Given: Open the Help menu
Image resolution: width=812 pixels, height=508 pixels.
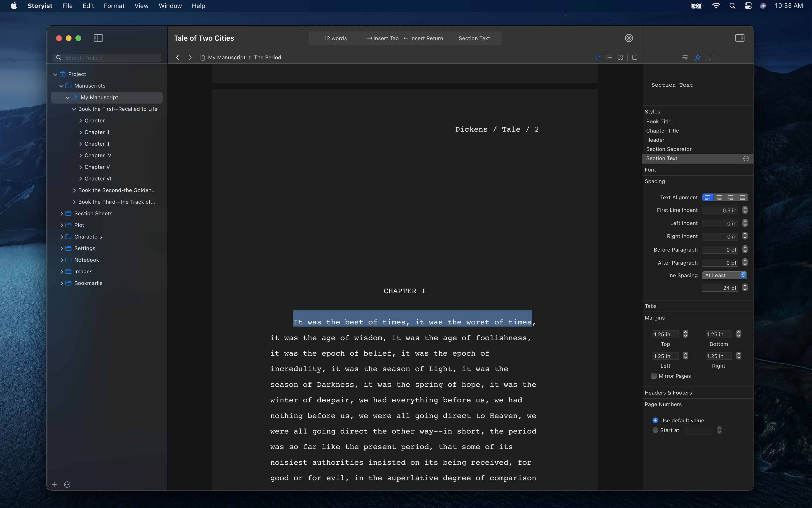Looking at the screenshot, I should 198,6.
